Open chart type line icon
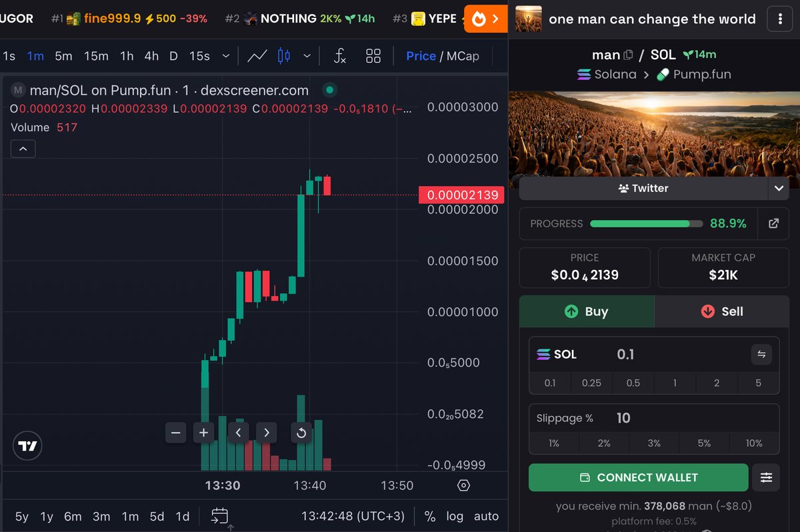 point(257,56)
